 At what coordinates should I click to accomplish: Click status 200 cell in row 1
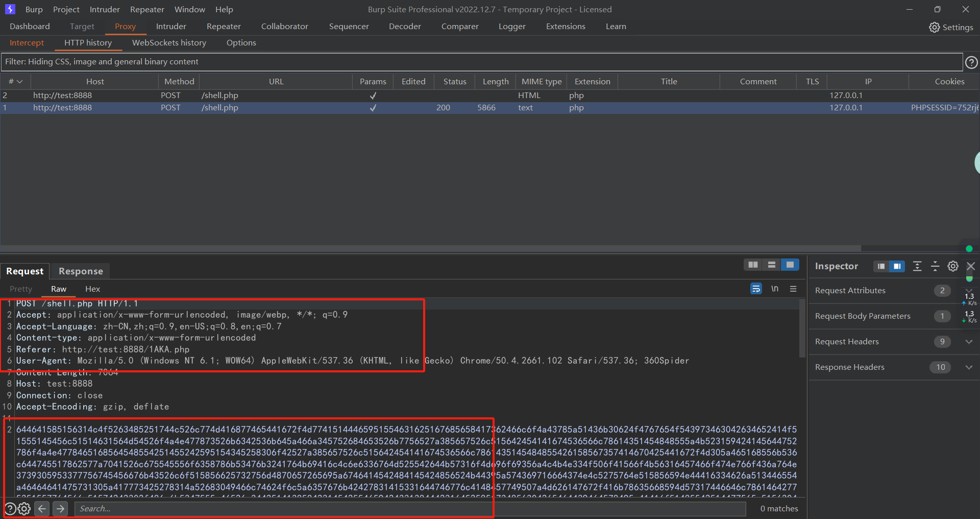click(x=443, y=108)
